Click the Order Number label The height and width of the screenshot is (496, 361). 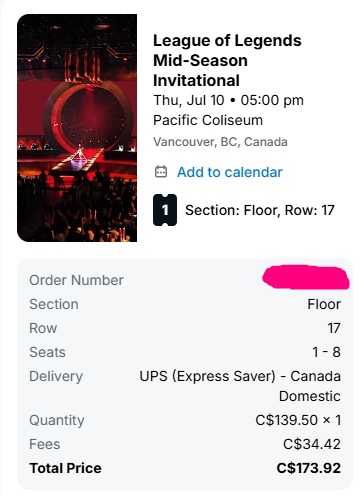click(x=76, y=280)
